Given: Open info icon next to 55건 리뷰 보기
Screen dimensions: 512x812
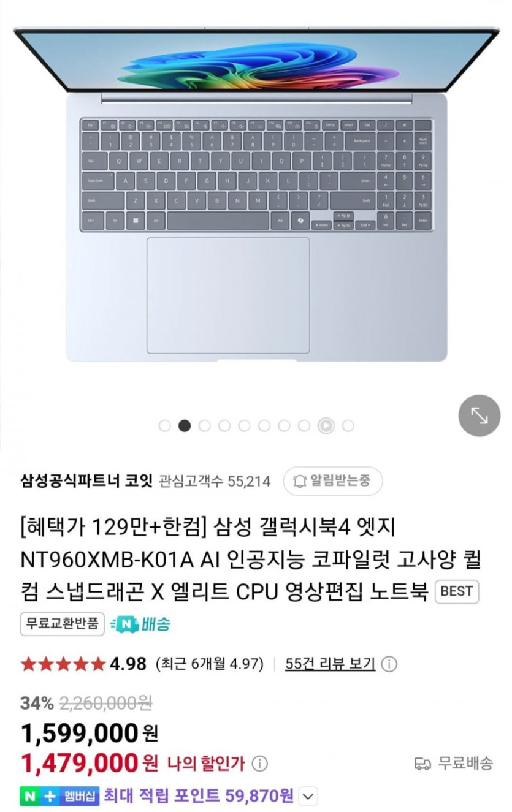Looking at the screenshot, I should (x=389, y=664).
